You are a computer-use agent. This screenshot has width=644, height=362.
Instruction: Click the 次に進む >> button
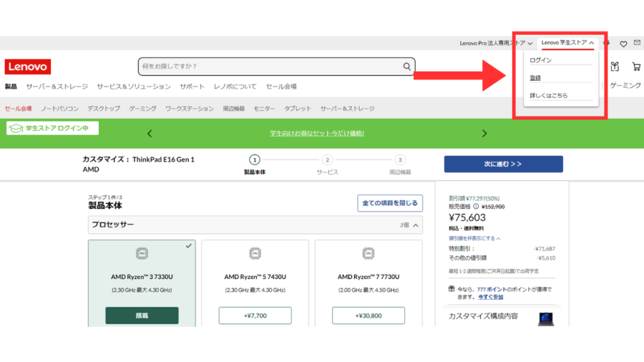(x=503, y=164)
